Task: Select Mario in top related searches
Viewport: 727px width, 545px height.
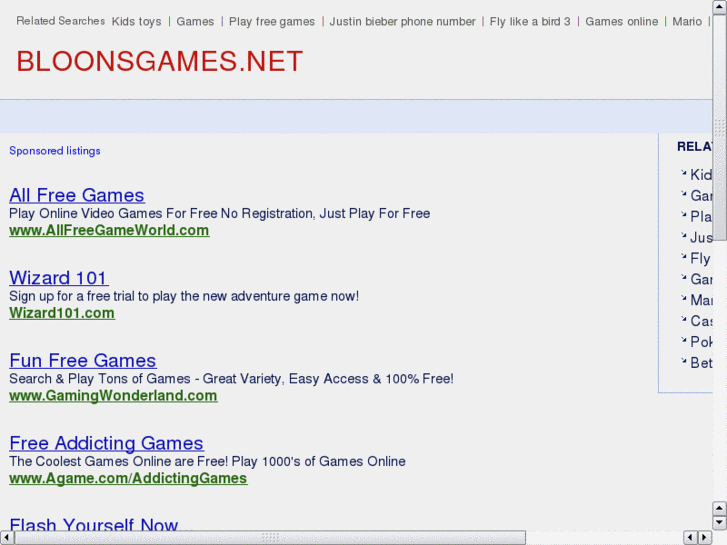Action: point(687,21)
